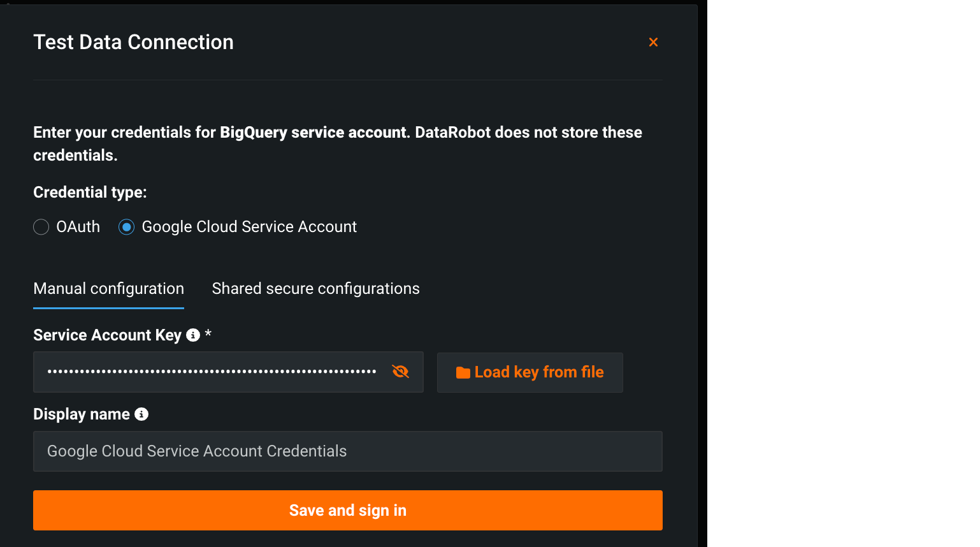Click the folder icon in Load key button
Viewport: 980px width, 547px height.
click(463, 373)
